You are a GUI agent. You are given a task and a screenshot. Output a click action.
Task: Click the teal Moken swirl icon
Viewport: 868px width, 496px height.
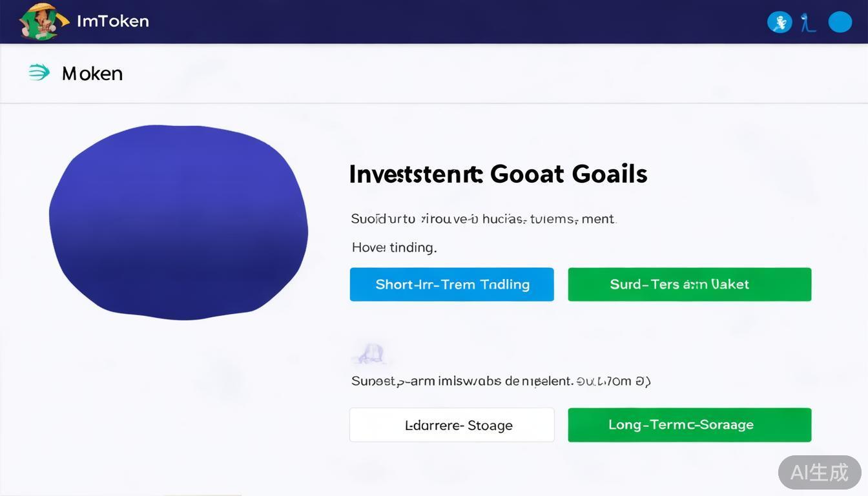pyautogui.click(x=39, y=73)
